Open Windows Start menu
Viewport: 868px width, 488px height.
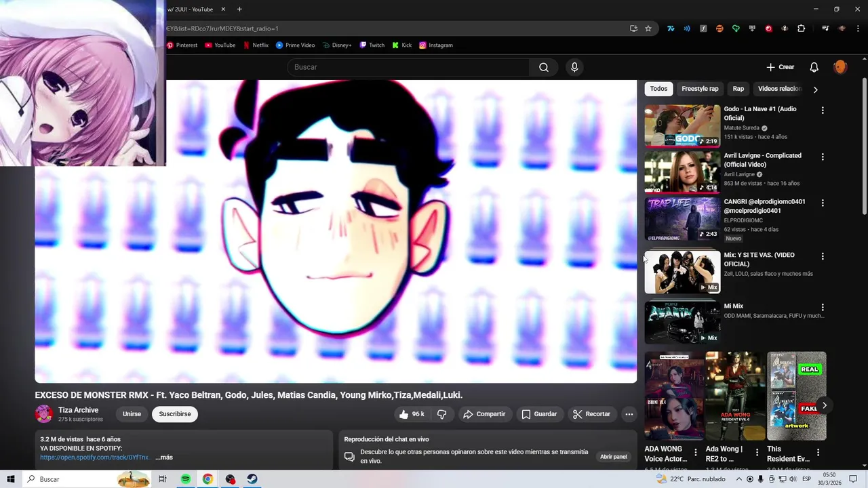point(11,479)
